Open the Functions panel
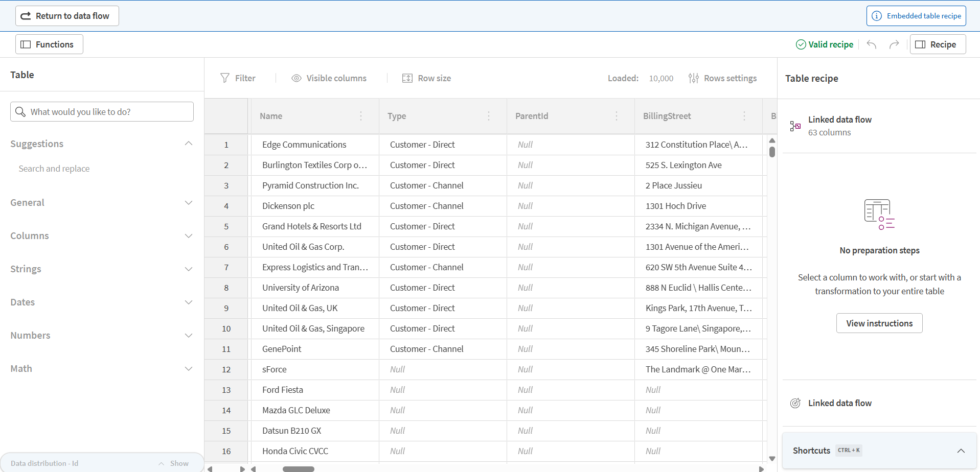The width and height of the screenshot is (980, 472). [49, 44]
